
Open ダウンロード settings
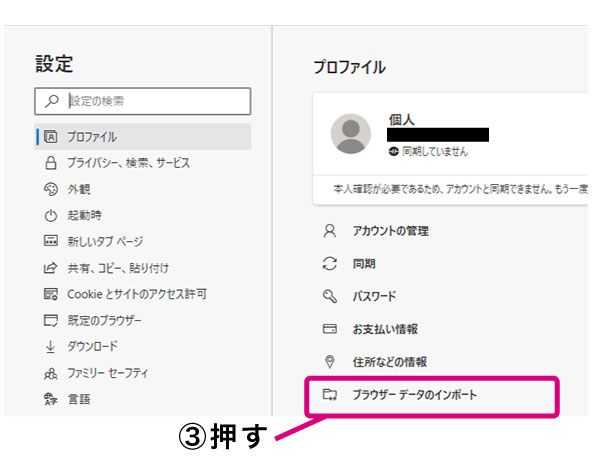[92, 347]
